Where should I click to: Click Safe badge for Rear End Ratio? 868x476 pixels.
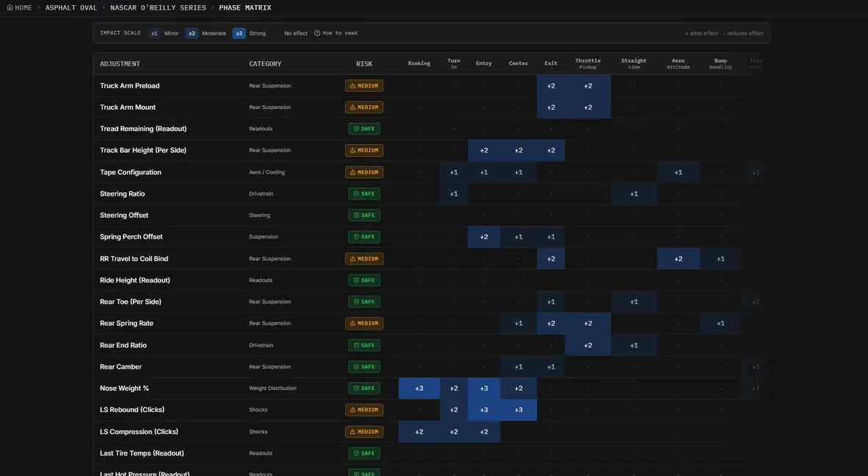pyautogui.click(x=364, y=345)
